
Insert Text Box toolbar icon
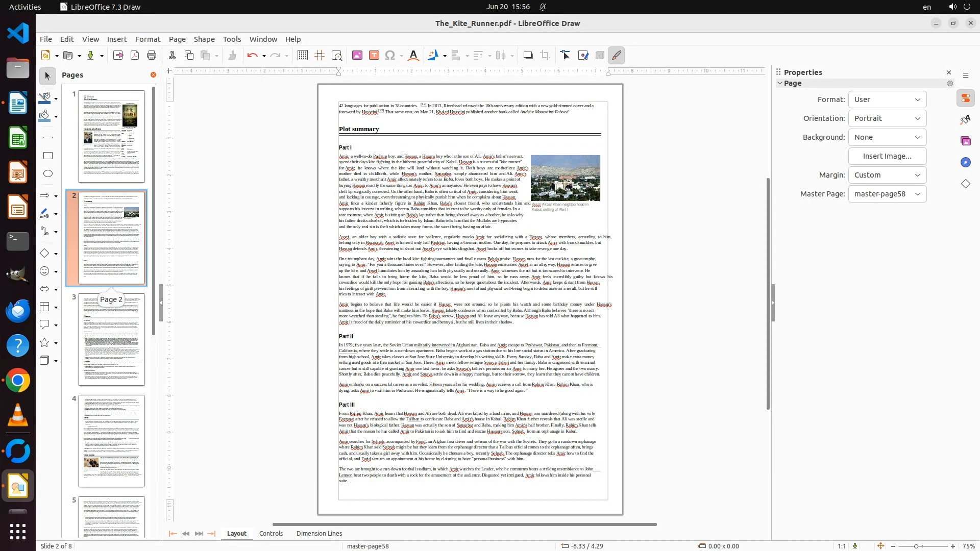374,55
